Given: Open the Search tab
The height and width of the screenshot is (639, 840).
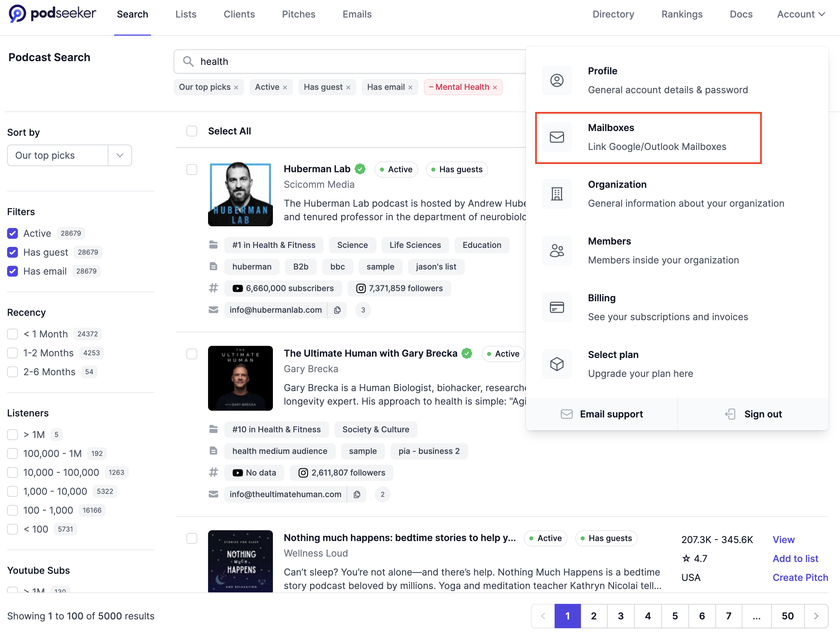Looking at the screenshot, I should click(x=132, y=14).
